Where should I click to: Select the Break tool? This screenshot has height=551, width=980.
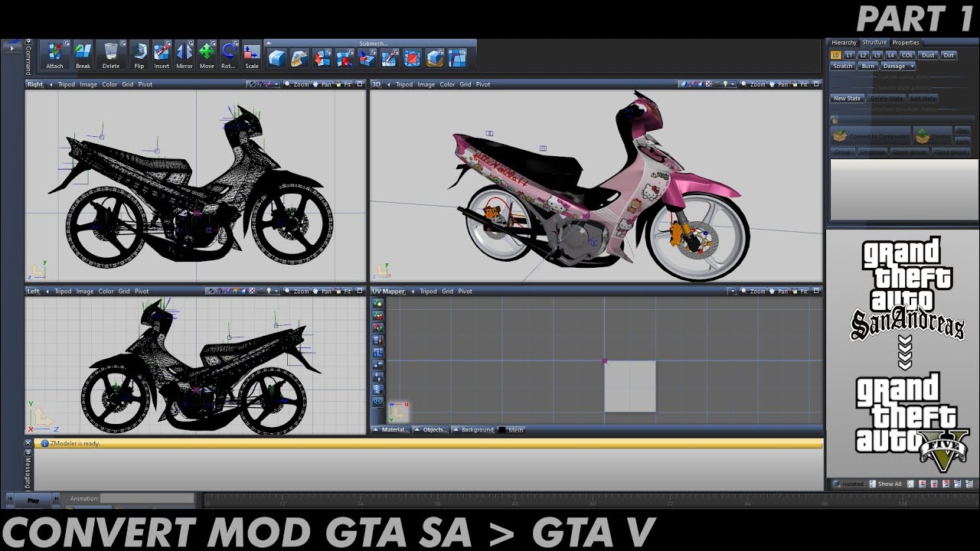pos(83,55)
